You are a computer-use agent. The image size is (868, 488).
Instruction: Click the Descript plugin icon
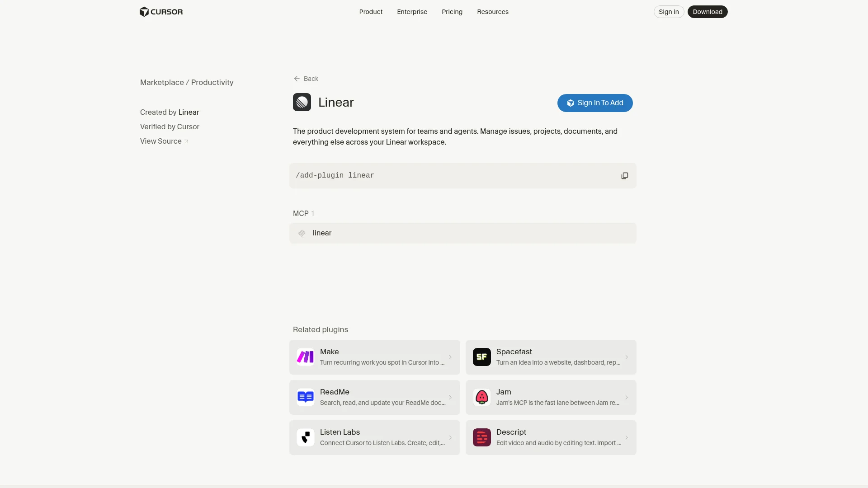point(482,437)
